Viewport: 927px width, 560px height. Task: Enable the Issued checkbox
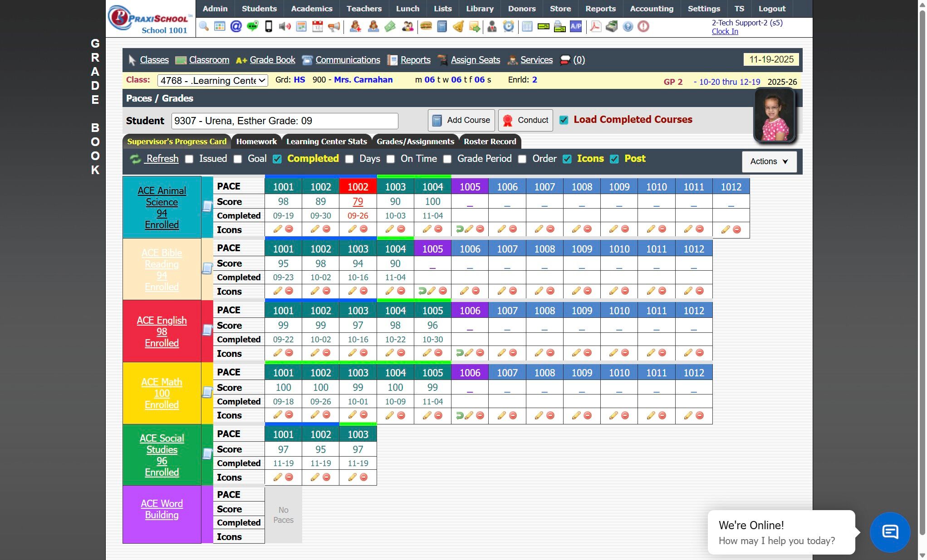click(x=189, y=159)
